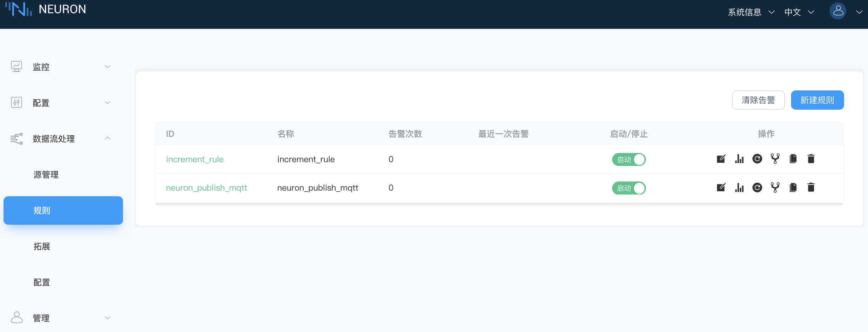
Task: Click the horizontal scrollbar under the table
Action: pos(499,204)
